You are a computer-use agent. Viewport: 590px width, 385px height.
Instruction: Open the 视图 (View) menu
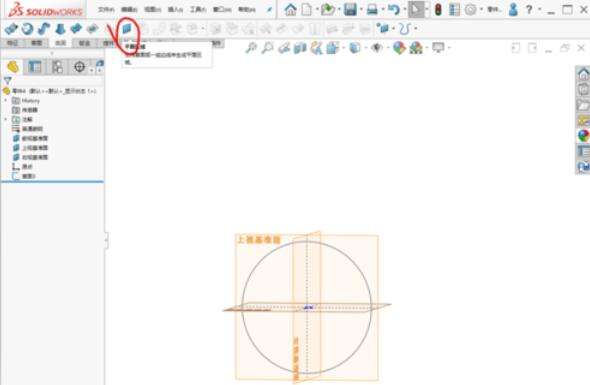pyautogui.click(x=152, y=9)
